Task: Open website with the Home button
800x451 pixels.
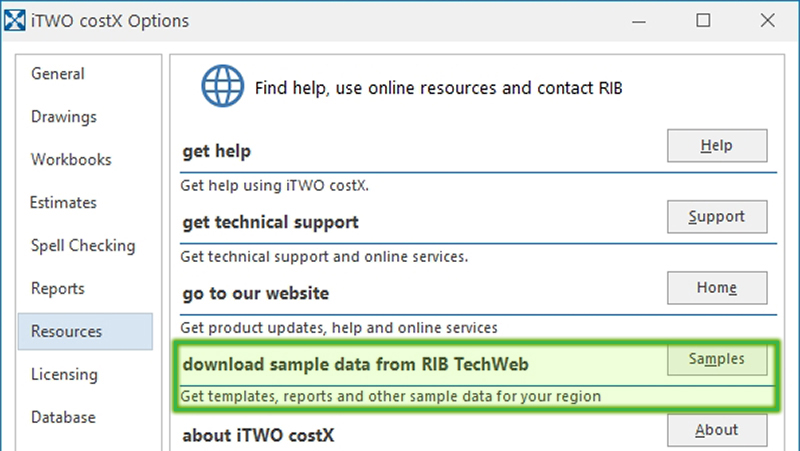Action: coord(717,288)
